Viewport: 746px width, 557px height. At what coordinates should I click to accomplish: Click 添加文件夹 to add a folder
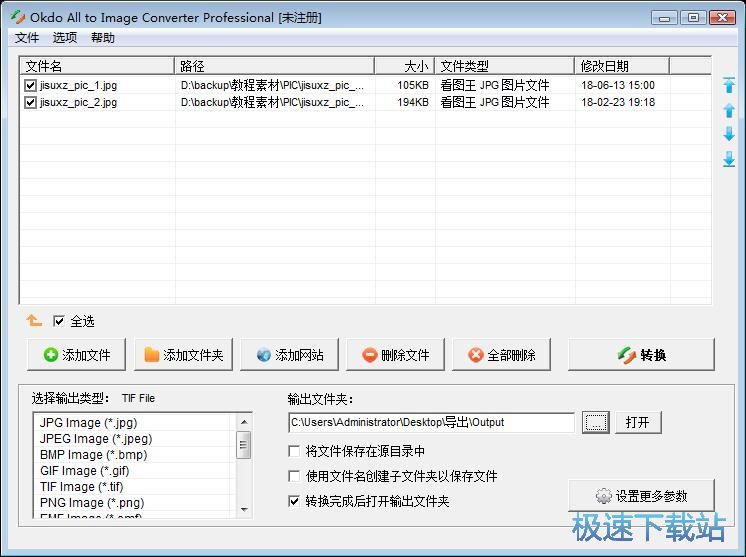183,354
